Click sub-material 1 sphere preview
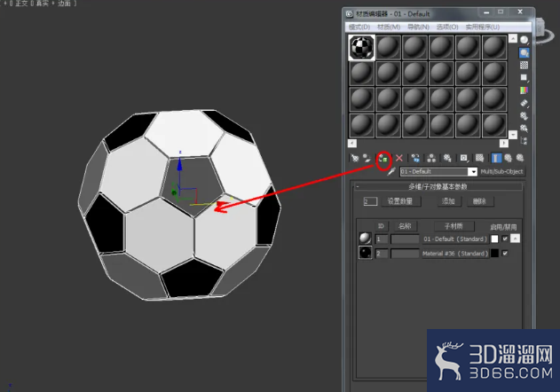This screenshot has width=560, height=392. click(x=365, y=239)
